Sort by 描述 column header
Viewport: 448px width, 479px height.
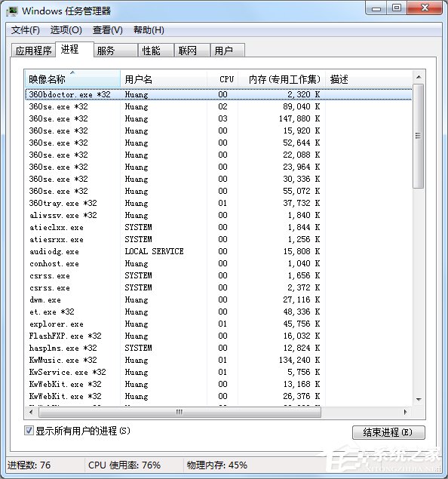tap(369, 79)
